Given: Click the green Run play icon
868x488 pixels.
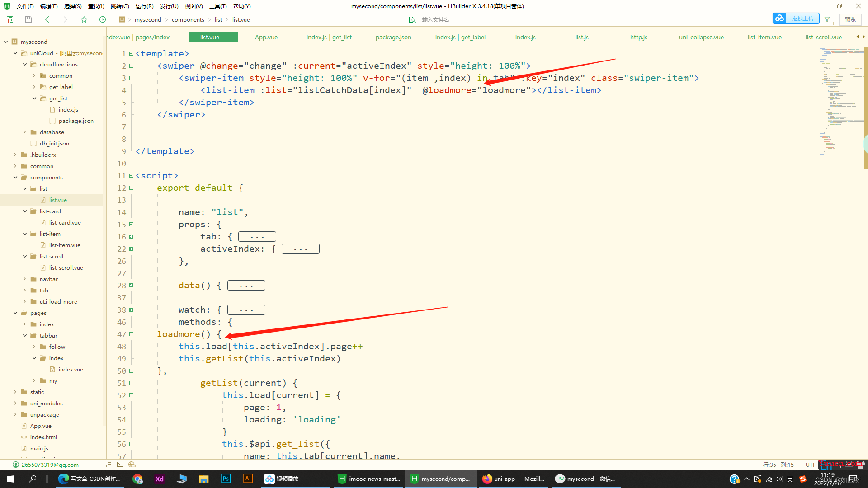Looking at the screenshot, I should click(103, 19).
